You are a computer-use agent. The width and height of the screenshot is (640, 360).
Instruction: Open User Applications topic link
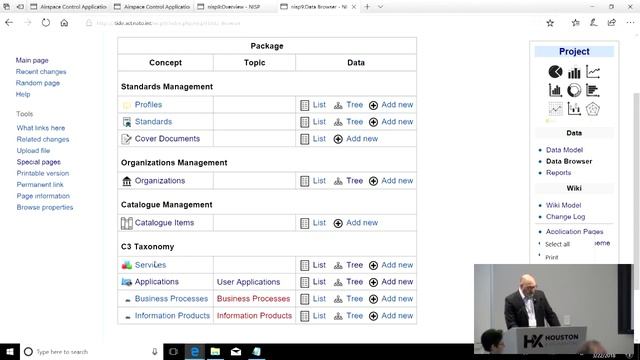point(248,282)
